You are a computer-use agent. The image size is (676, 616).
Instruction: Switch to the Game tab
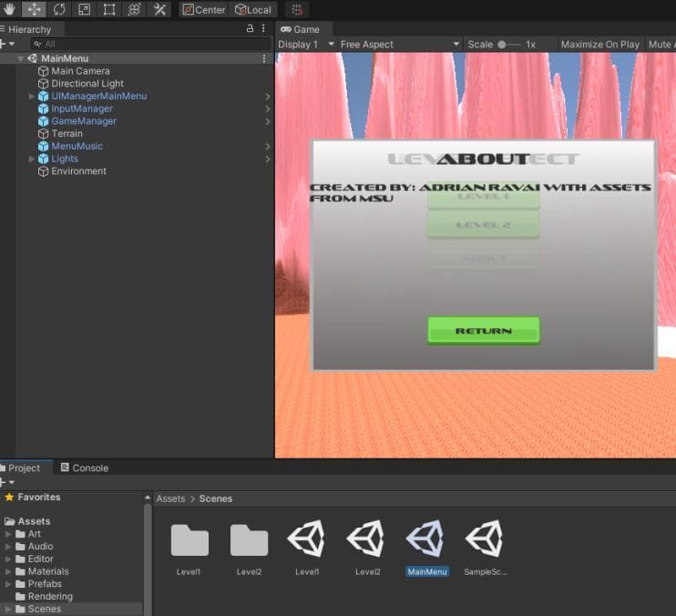tap(302, 29)
